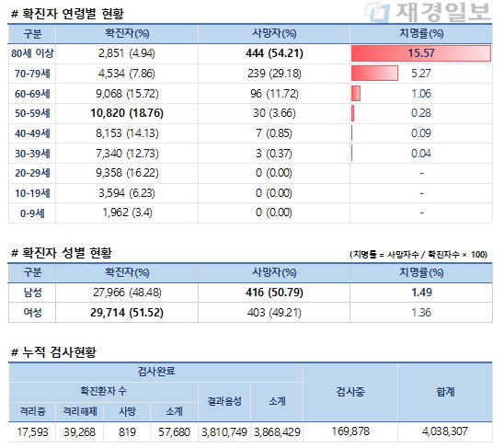Click the '3,594 (6.23)' cell
The image size is (504, 448).
pyautogui.click(x=127, y=193)
